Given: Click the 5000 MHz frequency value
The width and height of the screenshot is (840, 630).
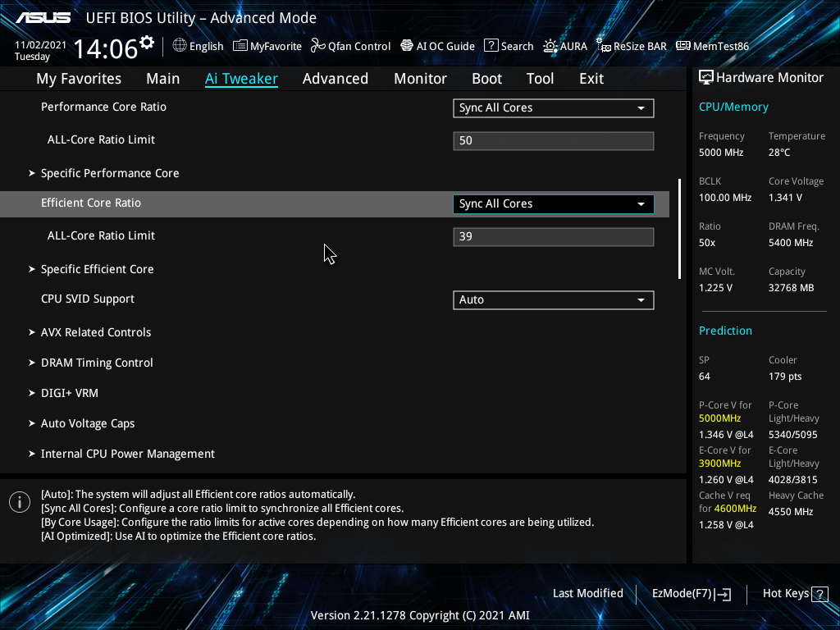Looking at the screenshot, I should [721, 153].
